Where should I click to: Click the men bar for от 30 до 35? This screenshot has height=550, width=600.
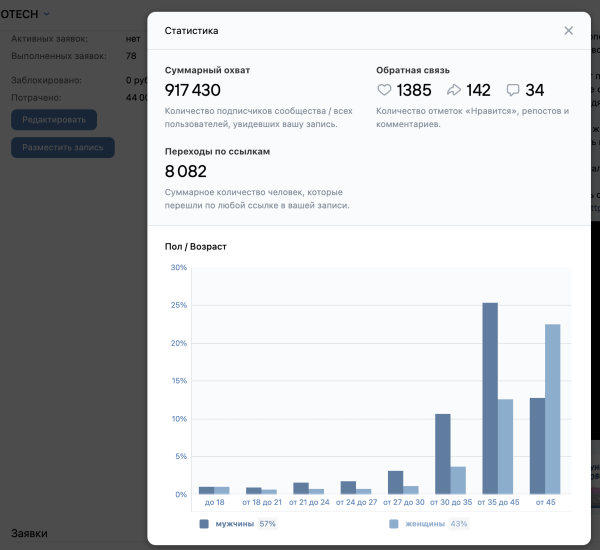(443, 453)
